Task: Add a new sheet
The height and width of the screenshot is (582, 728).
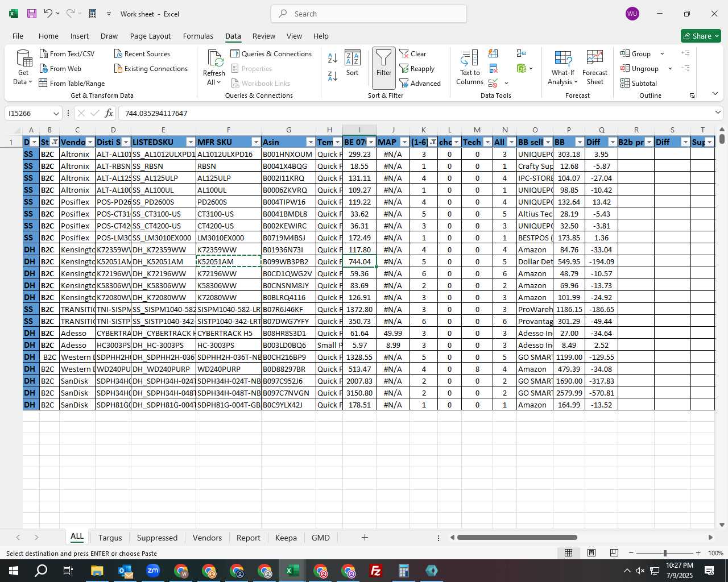Action: click(365, 538)
